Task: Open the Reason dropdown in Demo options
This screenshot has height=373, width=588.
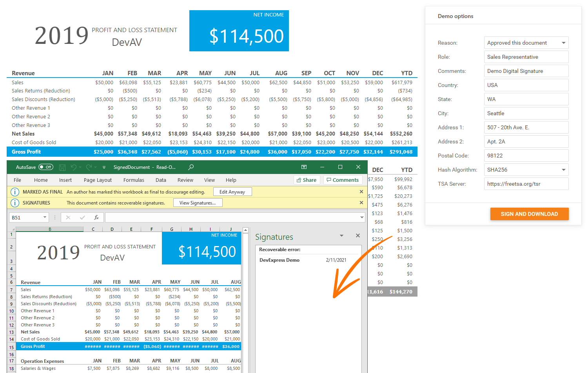Action: pos(564,43)
